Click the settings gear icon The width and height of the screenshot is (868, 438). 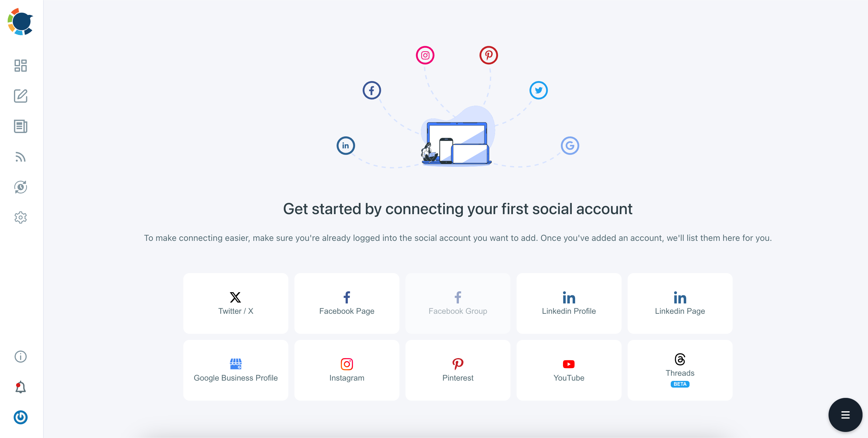[x=21, y=217]
